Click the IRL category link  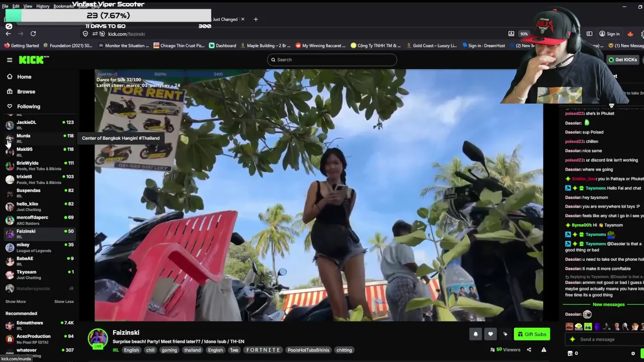pos(116,350)
